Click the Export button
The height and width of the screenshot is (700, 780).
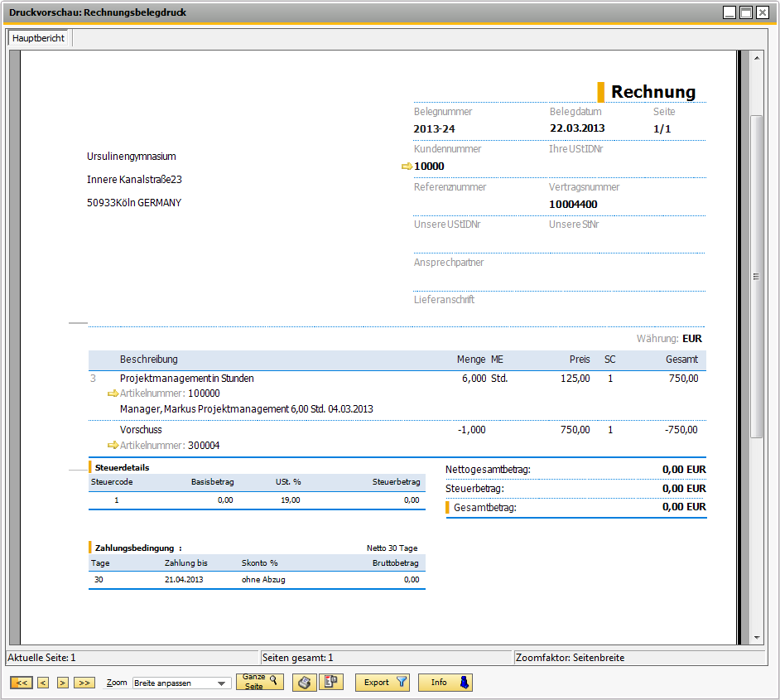click(383, 683)
